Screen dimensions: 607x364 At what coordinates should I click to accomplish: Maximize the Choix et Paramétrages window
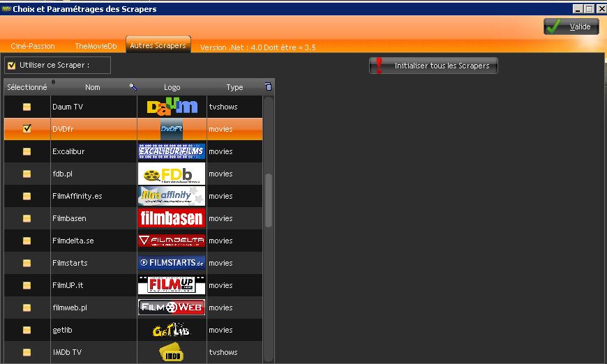[x=589, y=8]
